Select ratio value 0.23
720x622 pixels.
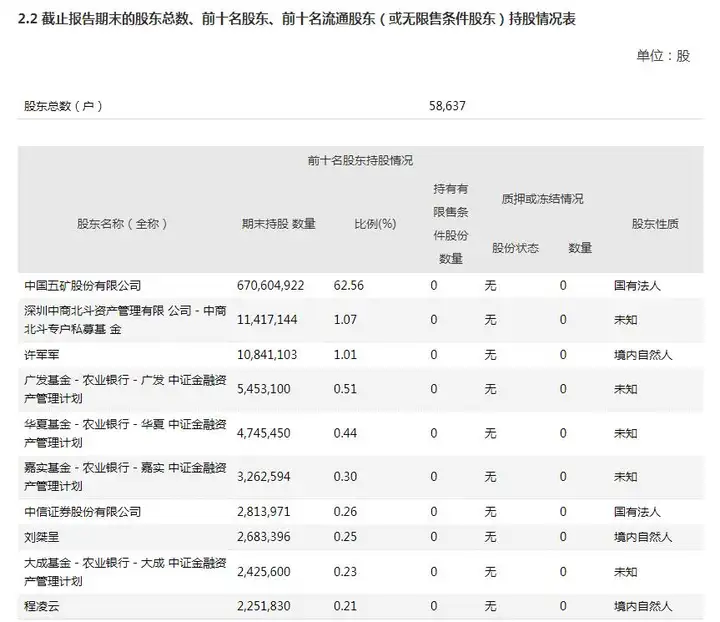pos(345,572)
